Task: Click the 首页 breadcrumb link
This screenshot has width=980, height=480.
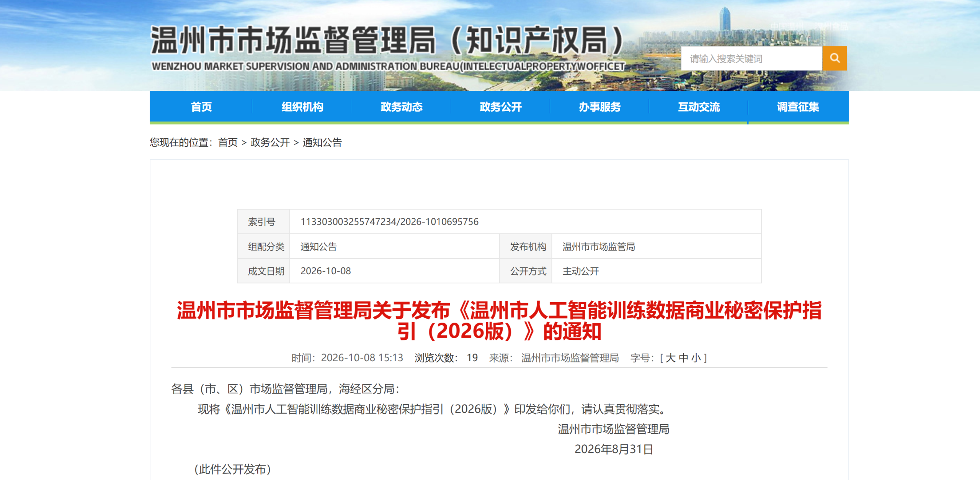Action: [228, 143]
